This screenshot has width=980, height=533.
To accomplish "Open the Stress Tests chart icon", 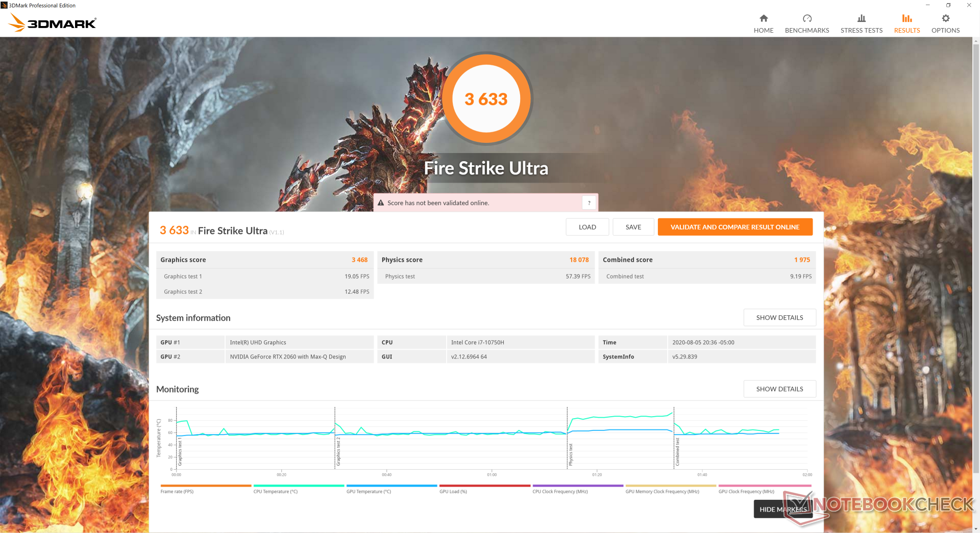I will (861, 19).
